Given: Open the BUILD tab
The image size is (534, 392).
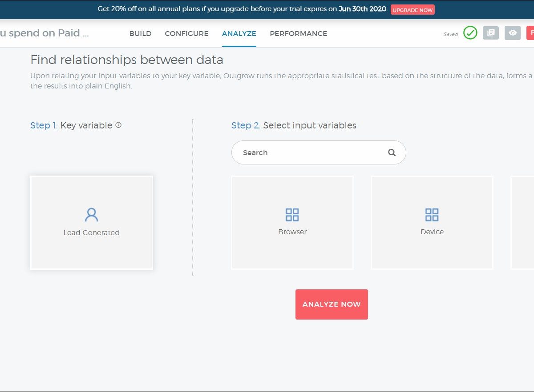Looking at the screenshot, I should (140, 34).
